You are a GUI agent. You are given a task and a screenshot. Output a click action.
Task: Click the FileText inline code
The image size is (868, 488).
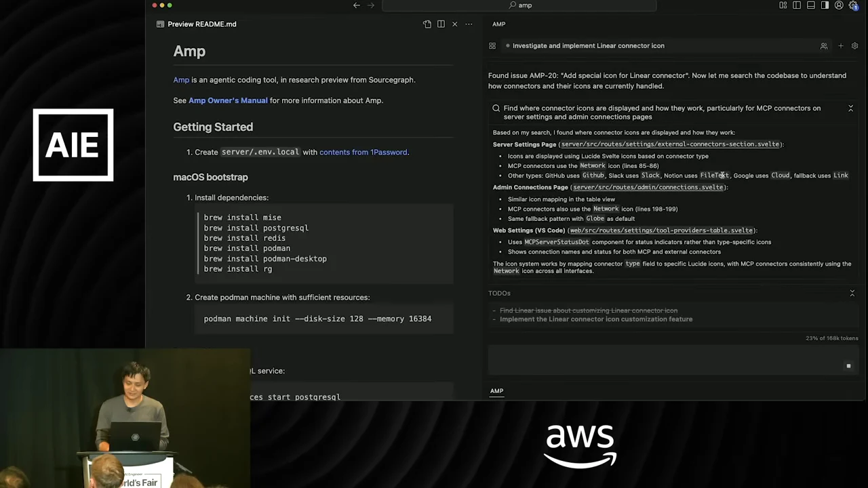click(x=714, y=176)
